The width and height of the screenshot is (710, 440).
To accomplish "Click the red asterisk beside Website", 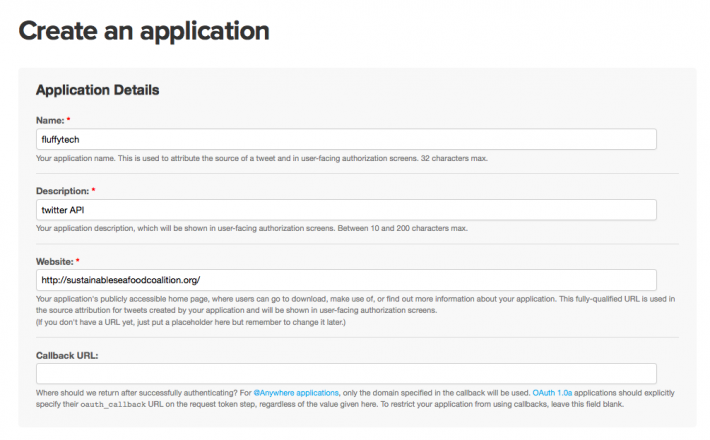I will click(78, 261).
